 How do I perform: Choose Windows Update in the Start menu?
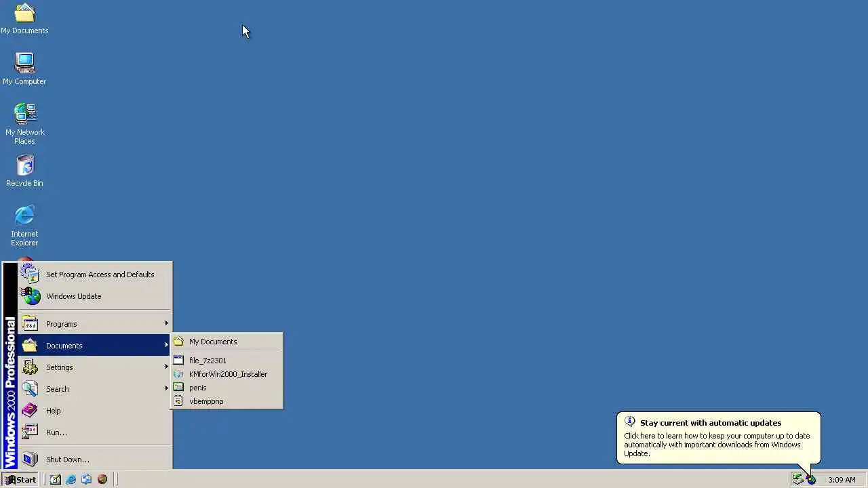(x=95, y=296)
